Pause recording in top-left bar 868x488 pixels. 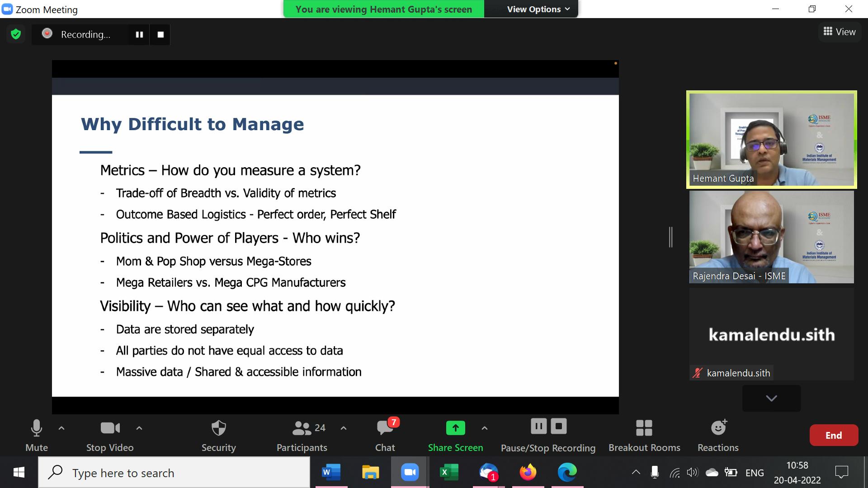click(139, 34)
